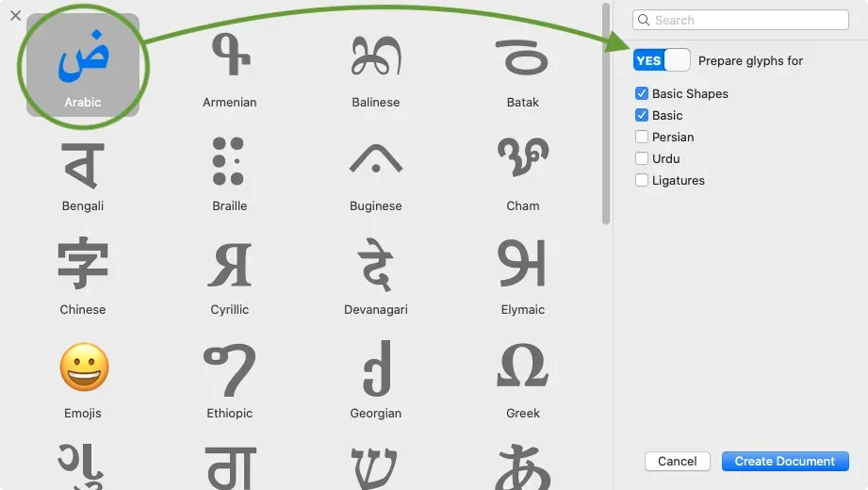The width and height of the screenshot is (868, 490).
Task: Select the Cyrillic script icon
Action: 230,265
